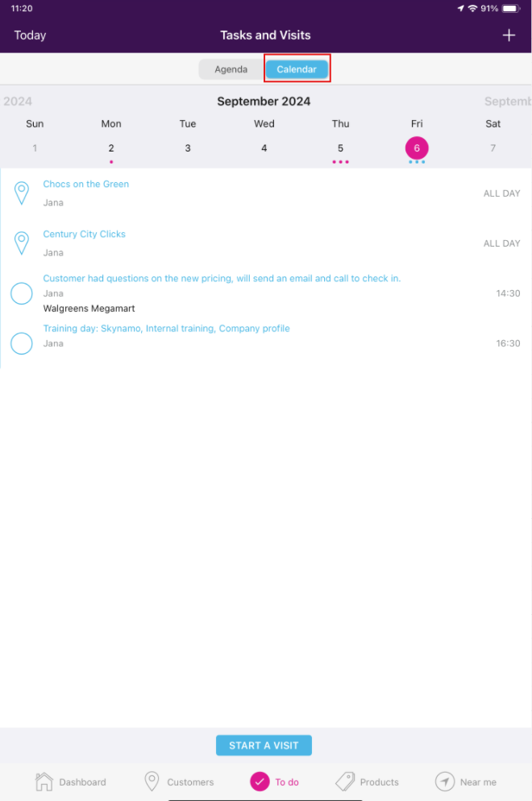Tap location pin icon for Chocs on the Green

[22, 193]
